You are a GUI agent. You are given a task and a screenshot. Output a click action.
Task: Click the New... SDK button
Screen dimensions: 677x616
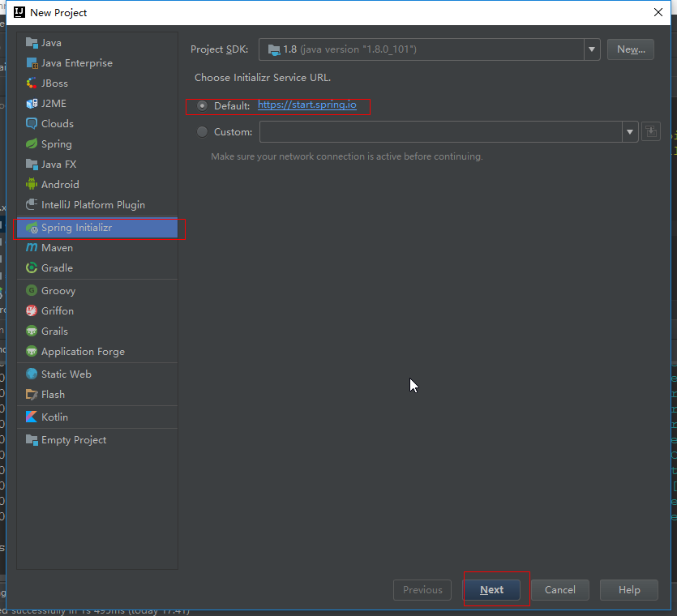pos(630,49)
